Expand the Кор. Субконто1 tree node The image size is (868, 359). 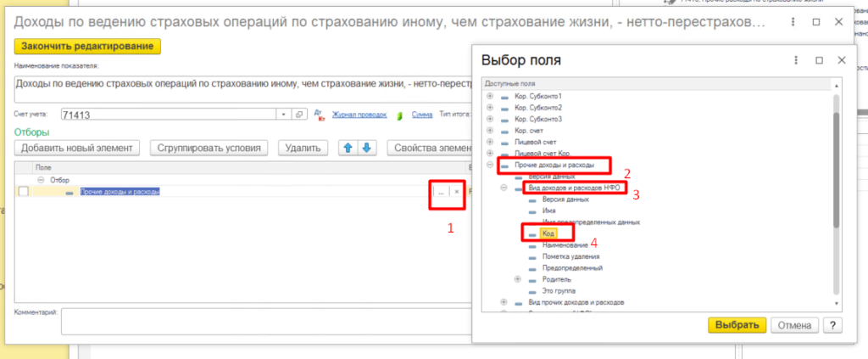(x=490, y=96)
